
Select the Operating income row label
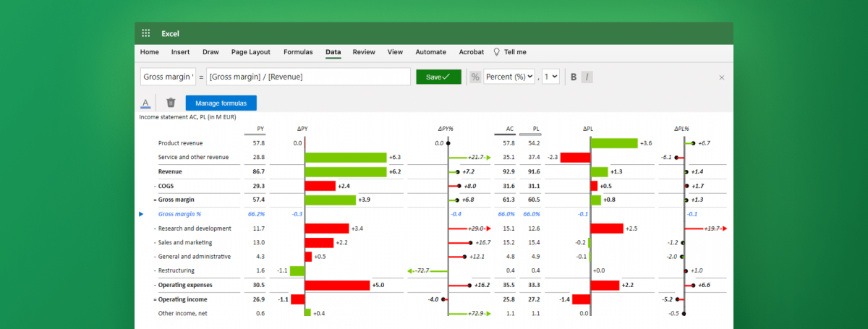[182, 299]
